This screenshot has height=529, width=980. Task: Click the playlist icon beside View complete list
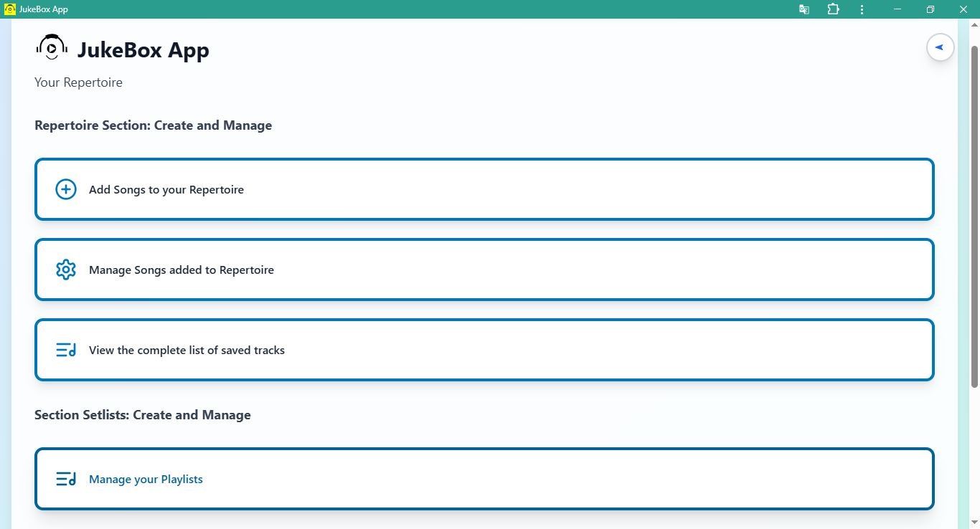point(66,350)
